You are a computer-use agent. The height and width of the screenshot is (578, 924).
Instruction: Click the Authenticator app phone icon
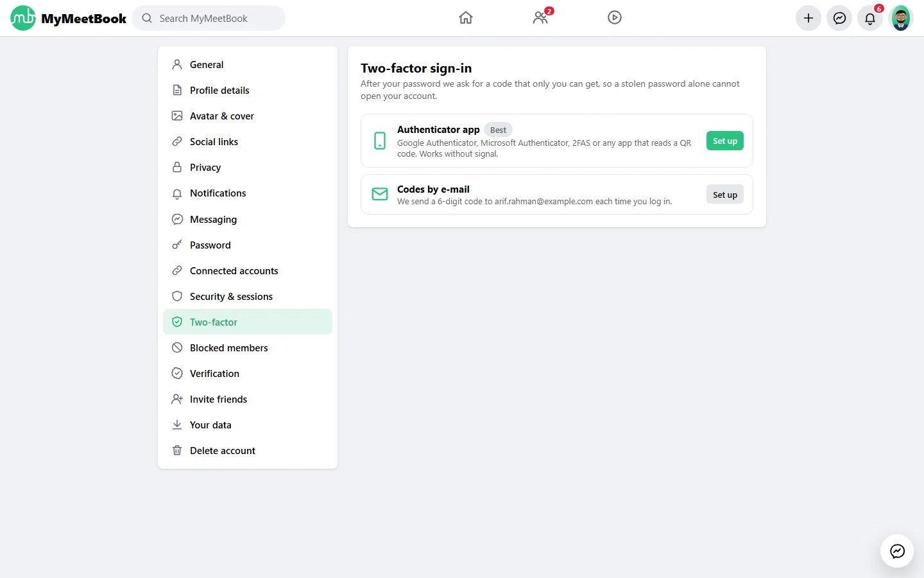coord(380,141)
